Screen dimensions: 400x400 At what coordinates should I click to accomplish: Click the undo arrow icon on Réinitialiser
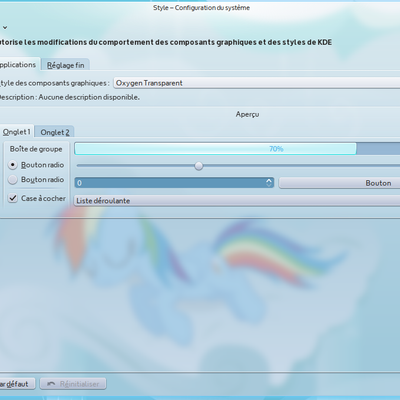[51, 384]
